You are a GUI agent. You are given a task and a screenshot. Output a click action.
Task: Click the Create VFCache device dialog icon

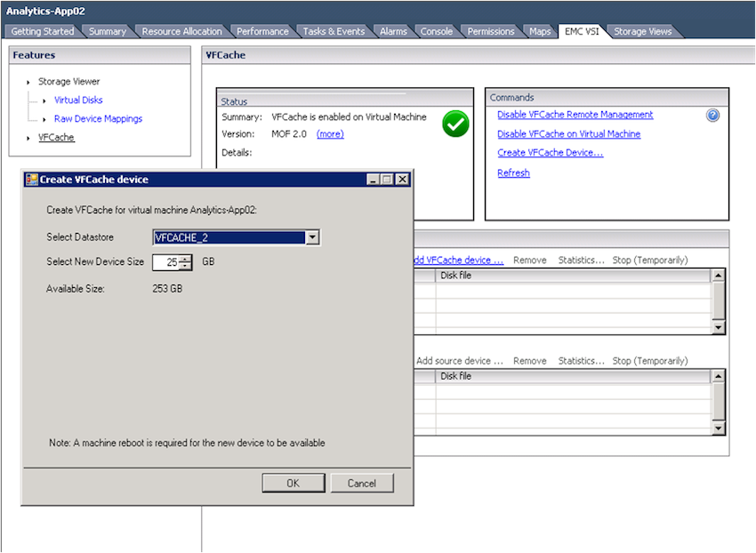pos(32,180)
